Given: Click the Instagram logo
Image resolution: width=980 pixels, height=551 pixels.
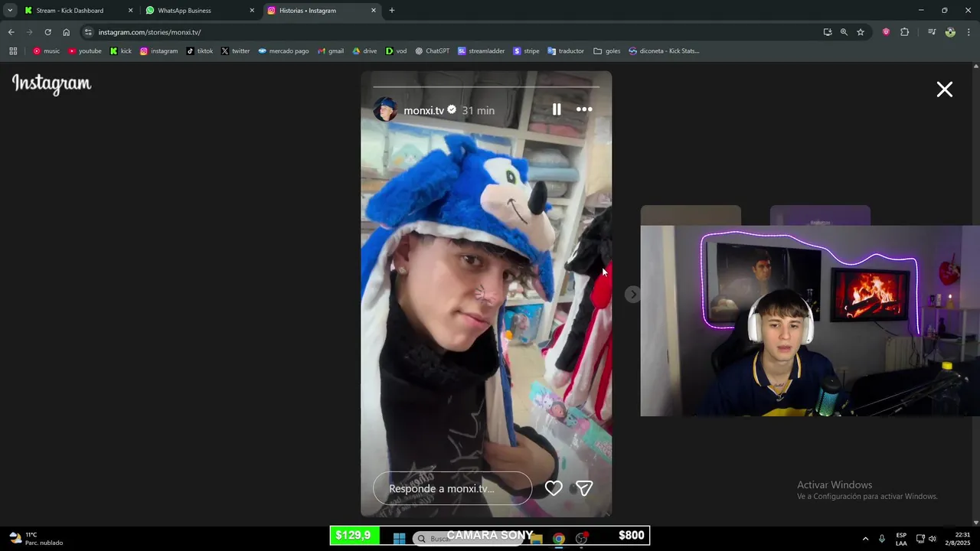Looking at the screenshot, I should [51, 84].
